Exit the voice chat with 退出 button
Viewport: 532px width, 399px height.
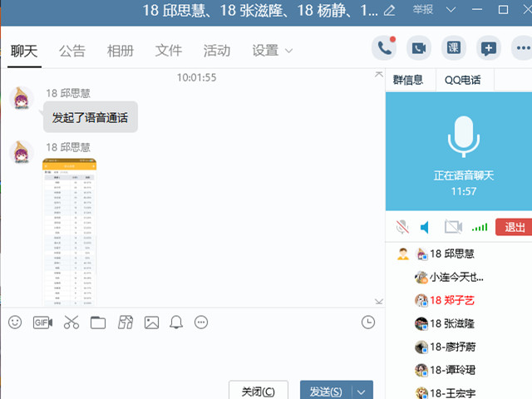514,227
